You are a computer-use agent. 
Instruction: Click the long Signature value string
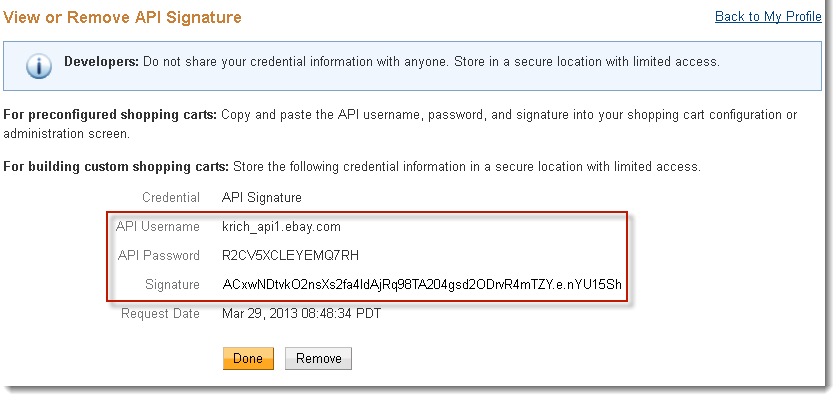pos(422,285)
